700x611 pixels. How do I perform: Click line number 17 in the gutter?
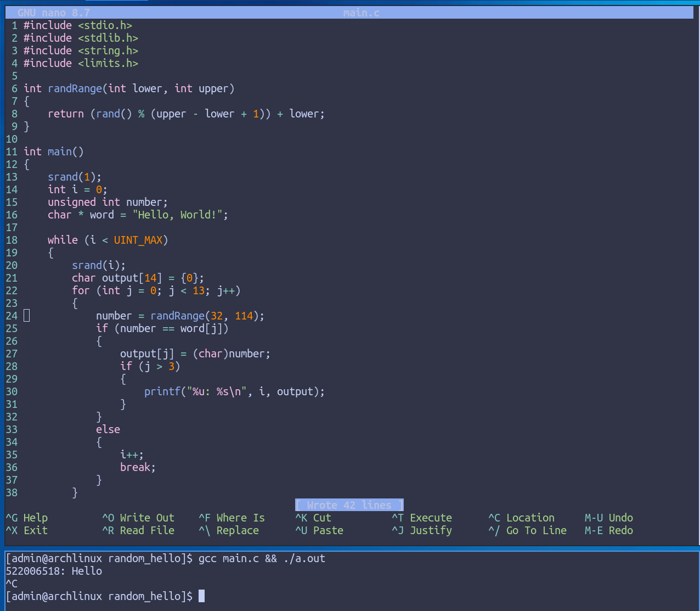coord(12,227)
